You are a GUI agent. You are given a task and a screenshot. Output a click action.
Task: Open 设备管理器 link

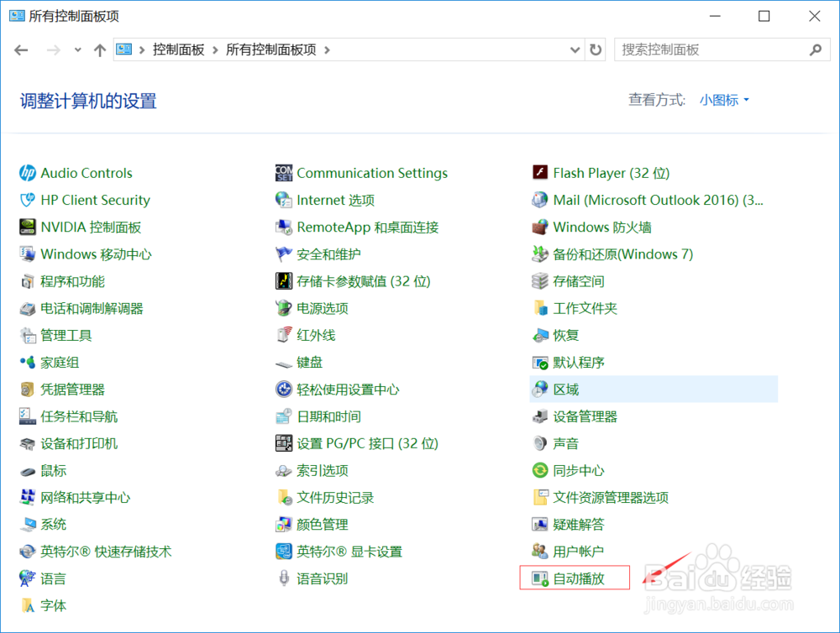[585, 416]
